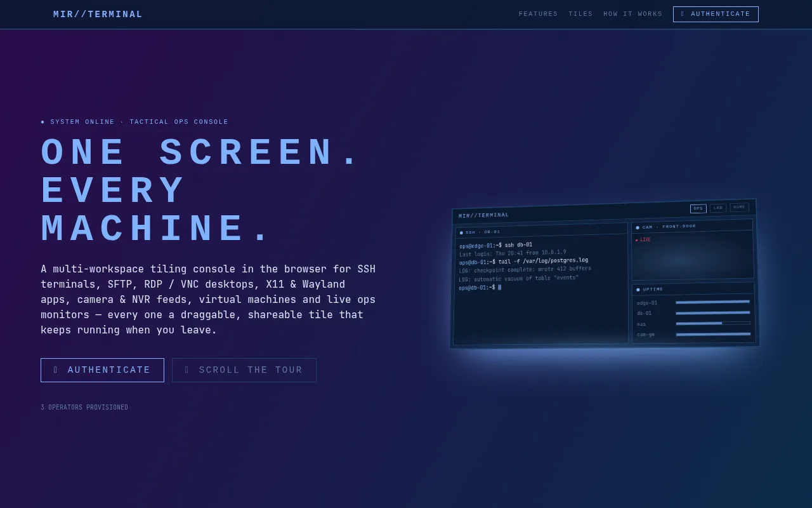Image resolution: width=812 pixels, height=508 pixels.
Task: Open the How It Works nav link
Action: (632, 14)
